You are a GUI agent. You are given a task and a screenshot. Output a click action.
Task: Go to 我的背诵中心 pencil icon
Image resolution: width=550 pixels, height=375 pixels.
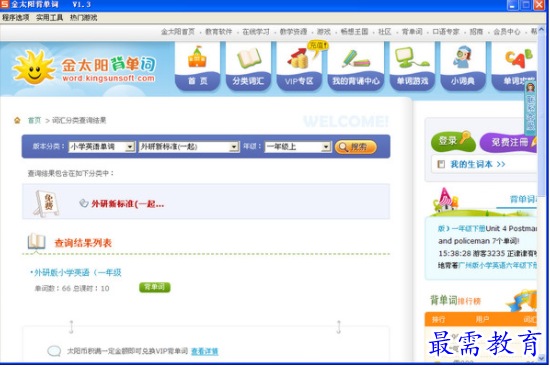point(356,67)
